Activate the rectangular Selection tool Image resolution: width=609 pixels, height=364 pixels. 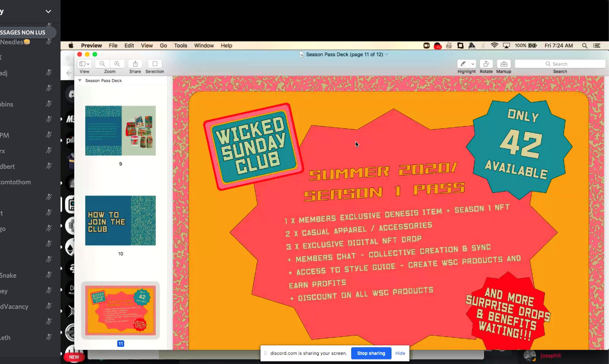(x=155, y=64)
